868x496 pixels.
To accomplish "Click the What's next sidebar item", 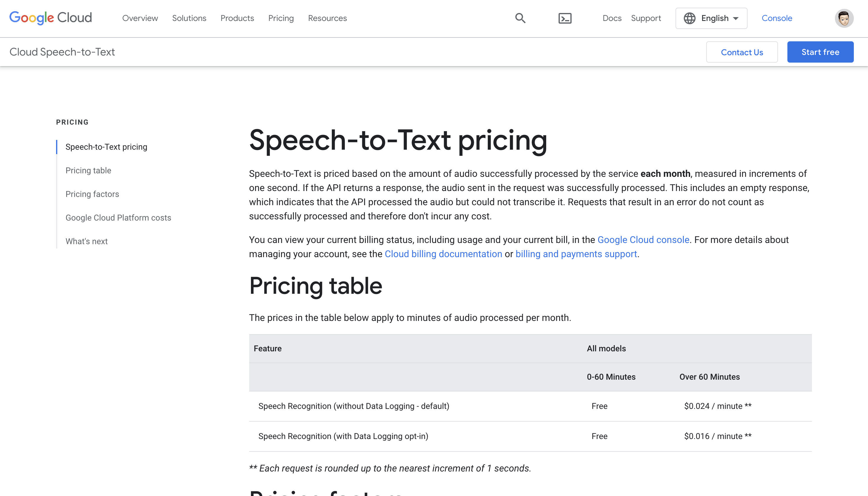I will click(87, 241).
